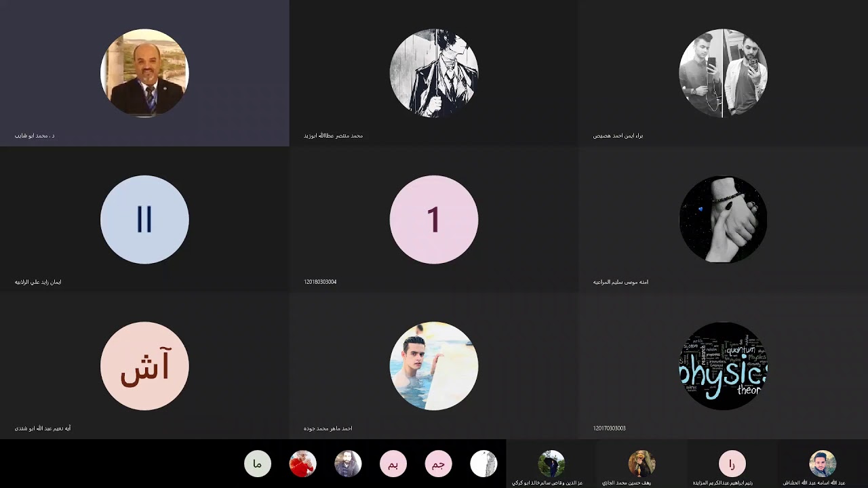This screenshot has height=488, width=868.
Task: Click name 'براء ايمن احمد هصيص'
Action: point(618,136)
